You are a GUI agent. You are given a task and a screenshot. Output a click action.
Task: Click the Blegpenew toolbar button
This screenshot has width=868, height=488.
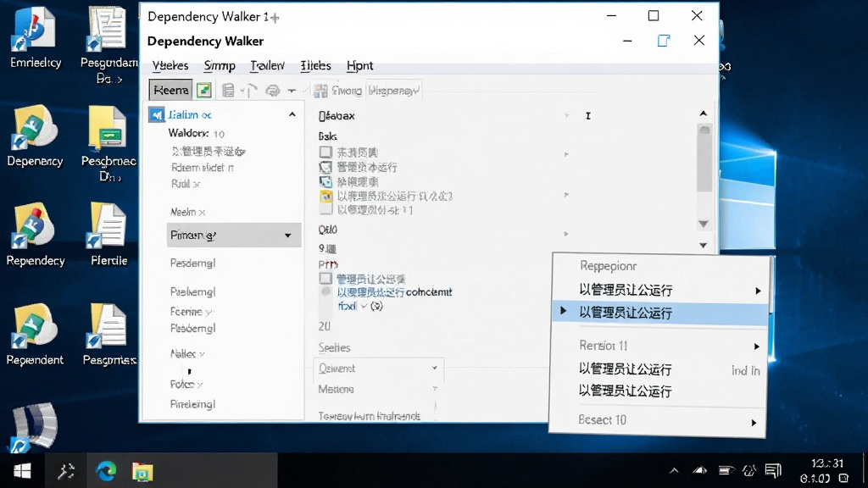click(x=393, y=91)
